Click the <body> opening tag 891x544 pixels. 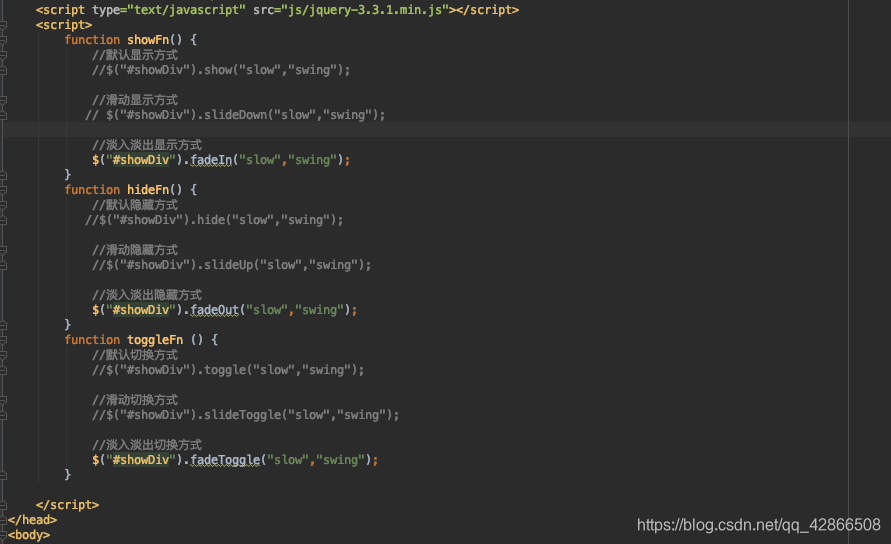(29, 535)
